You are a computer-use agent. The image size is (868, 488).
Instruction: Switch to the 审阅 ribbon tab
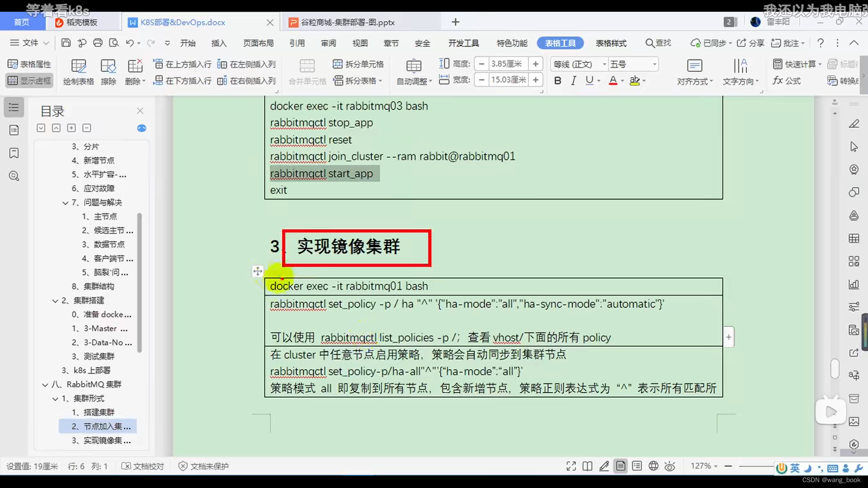(x=329, y=43)
